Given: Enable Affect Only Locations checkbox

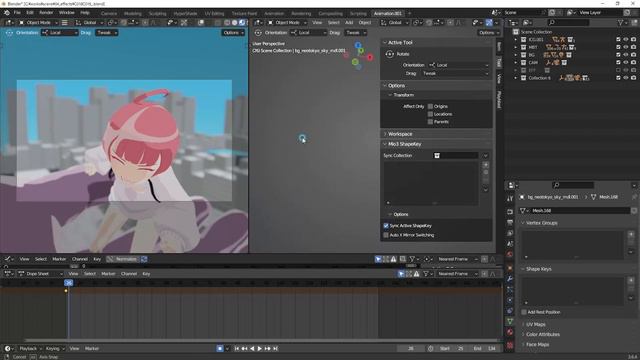Looking at the screenshot, I should pos(430,114).
